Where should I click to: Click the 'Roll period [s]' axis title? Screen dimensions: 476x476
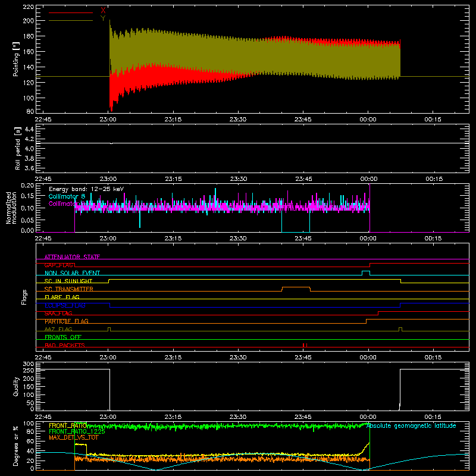pyautogui.click(x=18, y=148)
